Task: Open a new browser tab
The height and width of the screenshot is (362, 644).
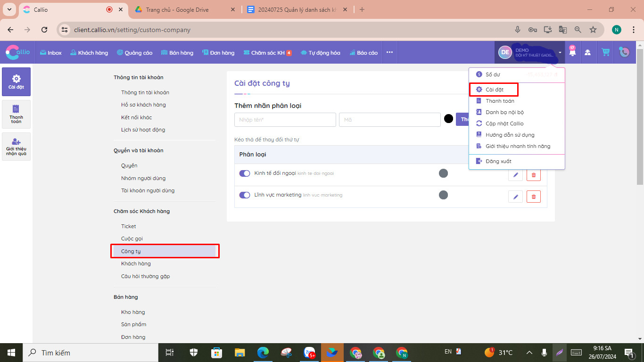Action: 362,9
